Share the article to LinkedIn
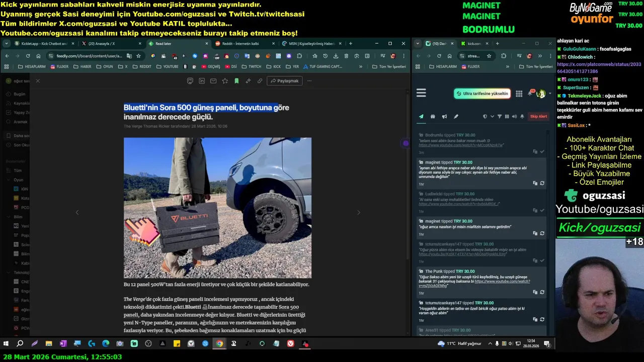Screen dimensions: 644x362 pos(202,80)
